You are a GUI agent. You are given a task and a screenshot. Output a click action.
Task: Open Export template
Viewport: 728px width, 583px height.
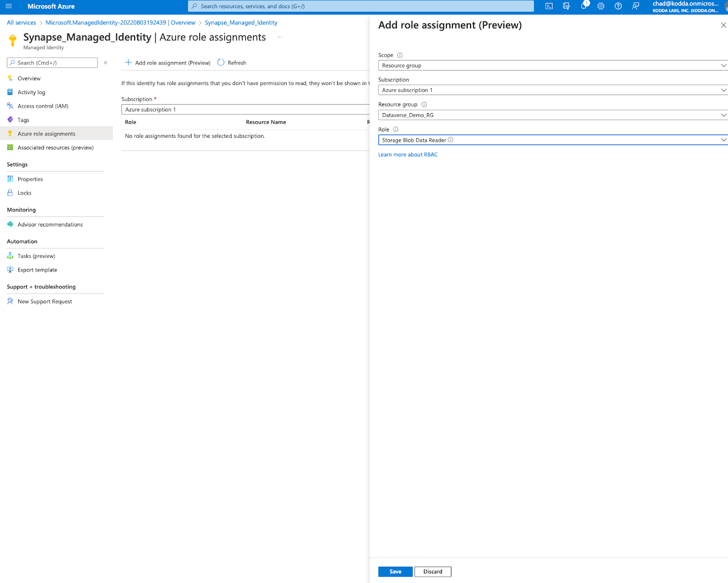click(37, 270)
